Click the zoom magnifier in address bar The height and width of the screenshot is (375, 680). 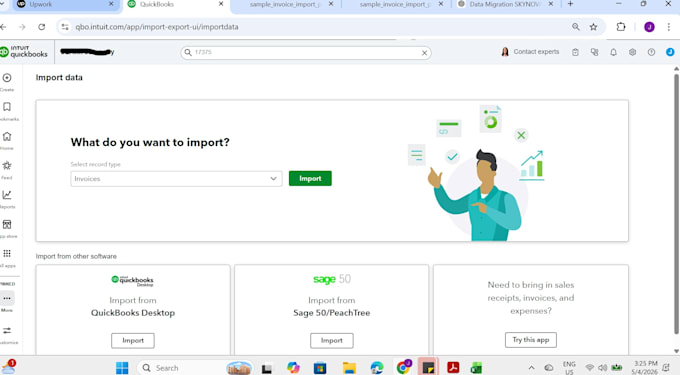575,27
